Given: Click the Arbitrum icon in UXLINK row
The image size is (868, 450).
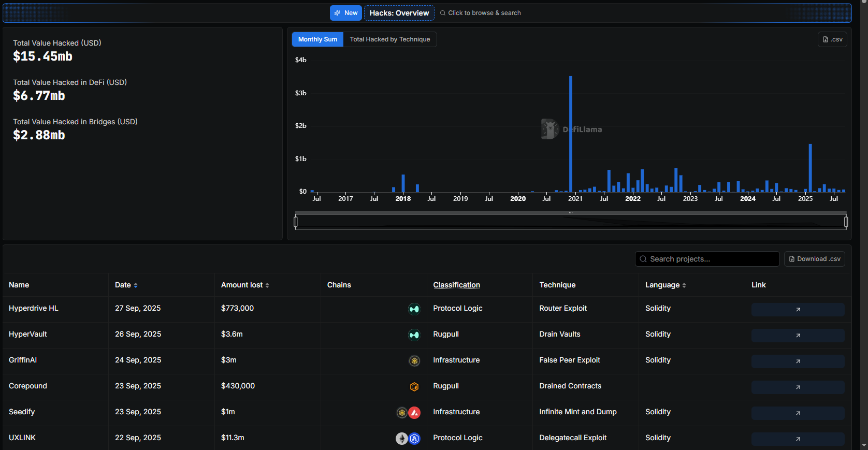Looking at the screenshot, I should click(x=414, y=439).
